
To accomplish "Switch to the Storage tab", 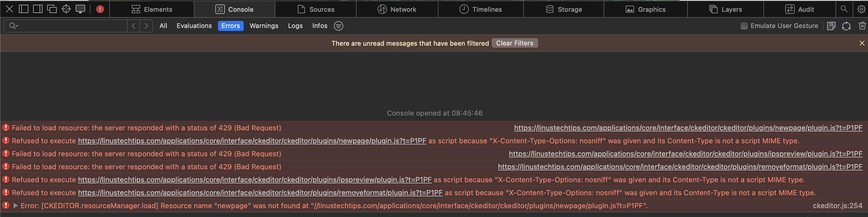I will click(564, 9).
